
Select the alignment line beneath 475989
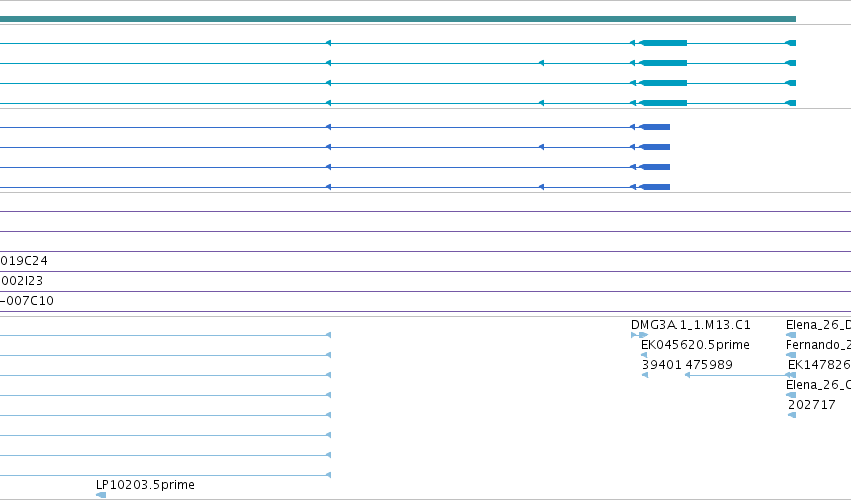pyautogui.click(x=740, y=375)
